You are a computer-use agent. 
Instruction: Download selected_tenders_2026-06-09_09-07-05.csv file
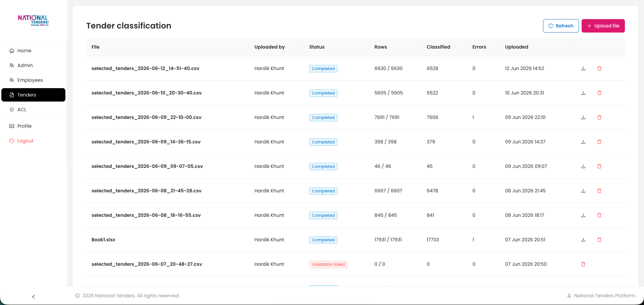point(583,166)
